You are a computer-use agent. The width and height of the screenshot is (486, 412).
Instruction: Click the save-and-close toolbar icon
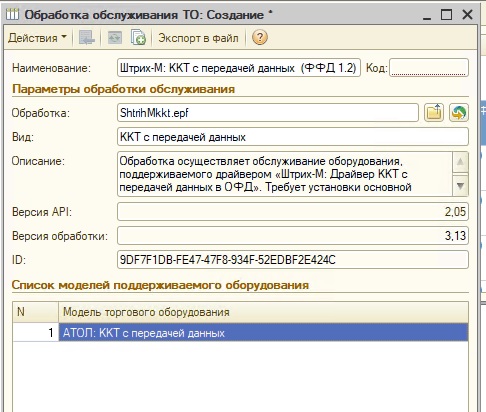[86, 38]
